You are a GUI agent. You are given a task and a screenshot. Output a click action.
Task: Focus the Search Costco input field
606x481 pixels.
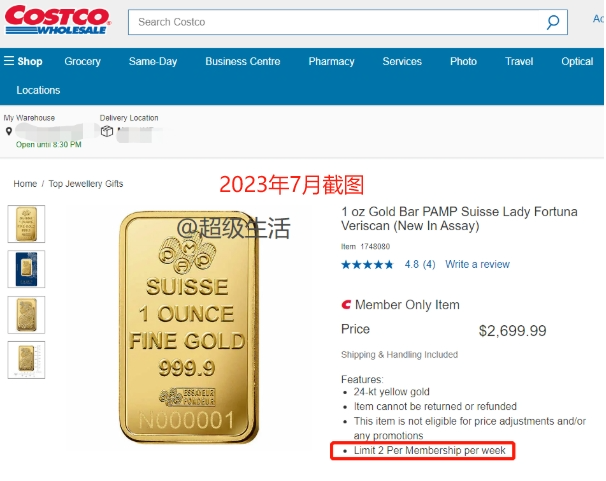(336, 22)
